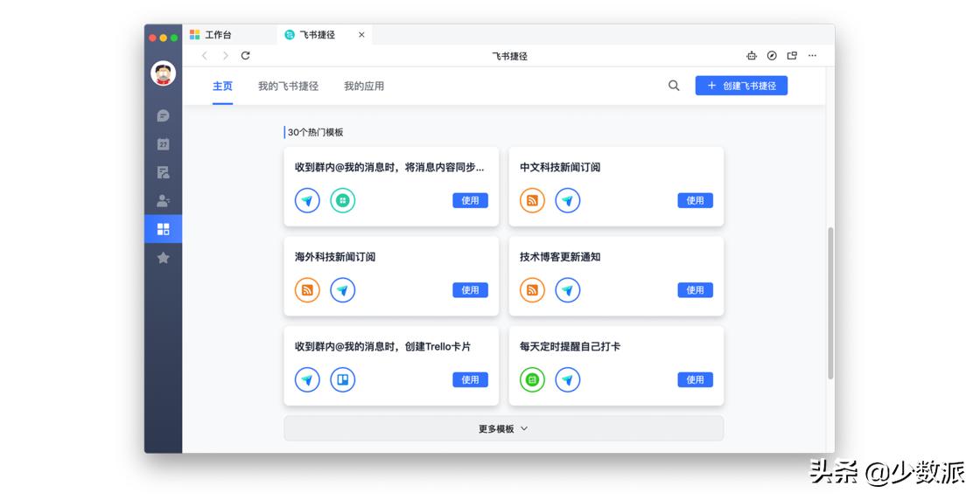Click RSS icon in 中文科技新闻订阅 card
Image resolution: width=980 pixels, height=500 pixels.
click(x=533, y=200)
